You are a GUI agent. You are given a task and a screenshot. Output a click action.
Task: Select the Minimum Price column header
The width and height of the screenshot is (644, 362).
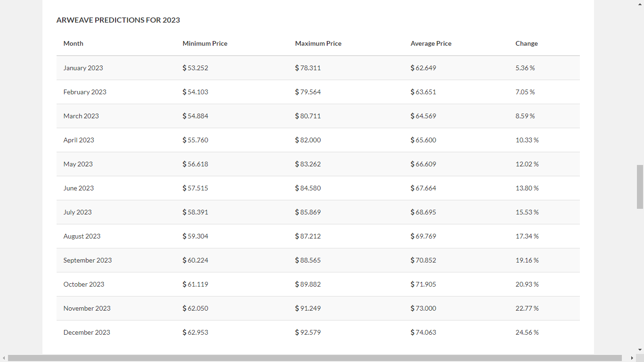[x=205, y=43]
